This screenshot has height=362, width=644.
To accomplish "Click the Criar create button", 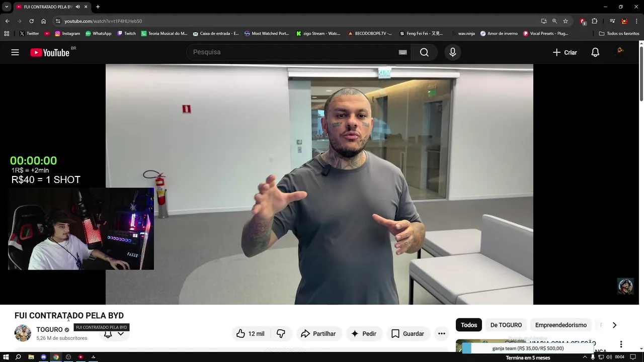I will (x=565, y=52).
